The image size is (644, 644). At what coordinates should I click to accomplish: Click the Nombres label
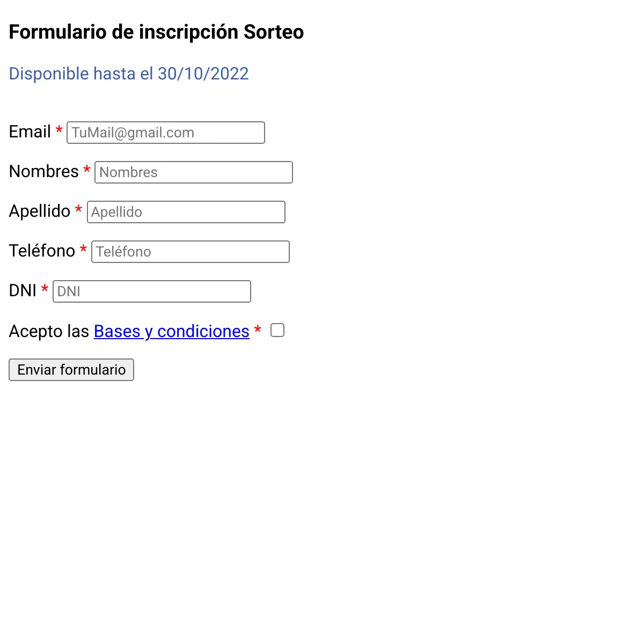point(44,172)
